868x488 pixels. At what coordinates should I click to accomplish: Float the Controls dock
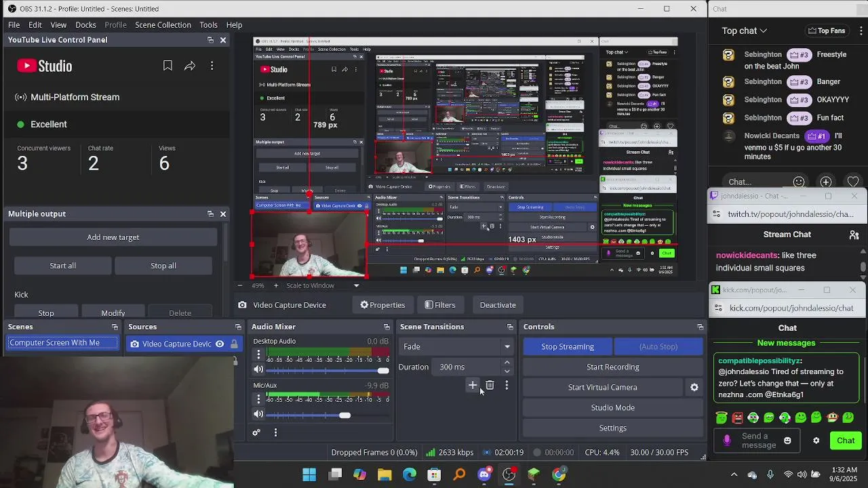tap(700, 327)
